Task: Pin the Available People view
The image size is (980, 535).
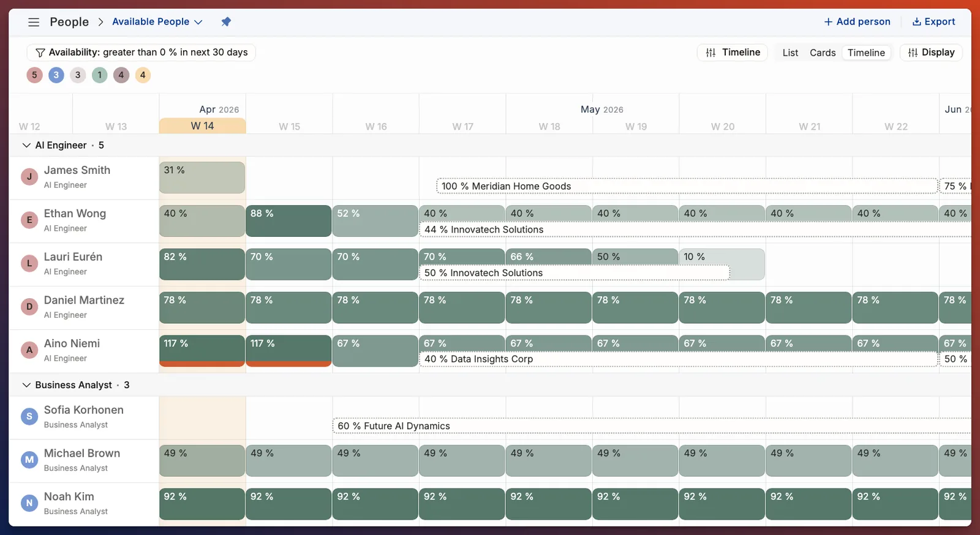Action: (226, 22)
